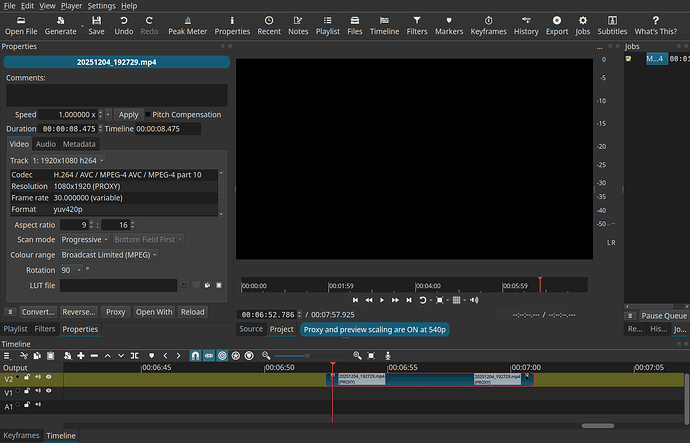The image size is (690, 443).
Task: Open the History panel
Action: coord(526,26)
